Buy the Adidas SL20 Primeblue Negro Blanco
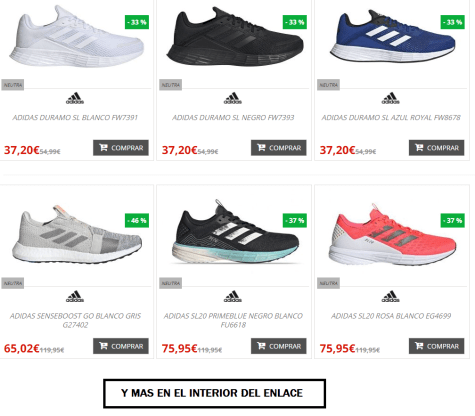 click(x=279, y=346)
